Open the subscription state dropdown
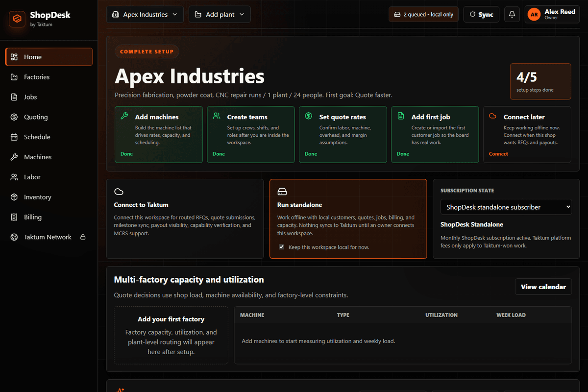This screenshot has height=392, width=588. (x=506, y=207)
